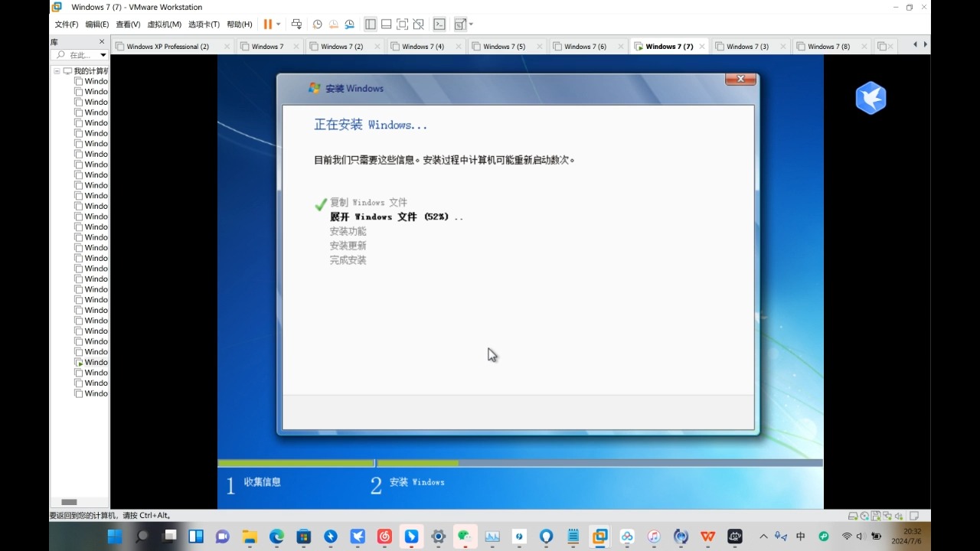Image resolution: width=980 pixels, height=551 pixels.
Task: Open the 查看(V) menu
Action: pos(128,24)
